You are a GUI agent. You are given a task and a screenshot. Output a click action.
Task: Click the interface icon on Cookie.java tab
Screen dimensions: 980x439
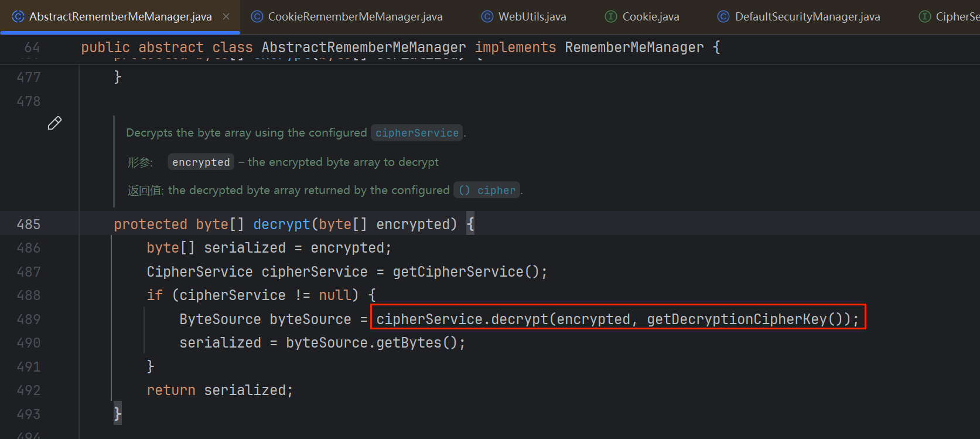pos(611,16)
